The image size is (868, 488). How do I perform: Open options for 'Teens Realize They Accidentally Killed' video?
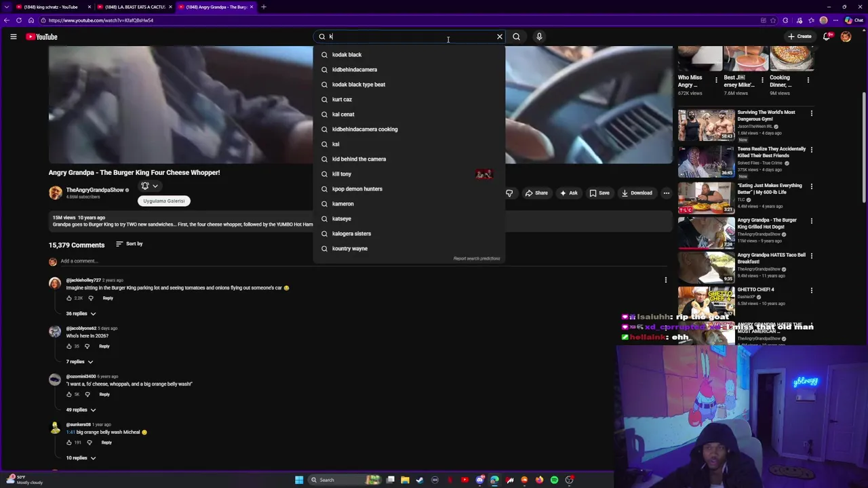(x=812, y=150)
